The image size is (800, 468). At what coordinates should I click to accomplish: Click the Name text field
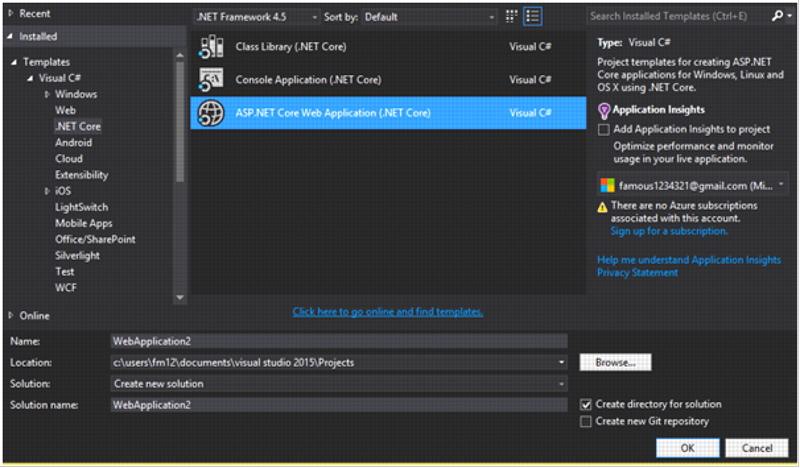339,341
